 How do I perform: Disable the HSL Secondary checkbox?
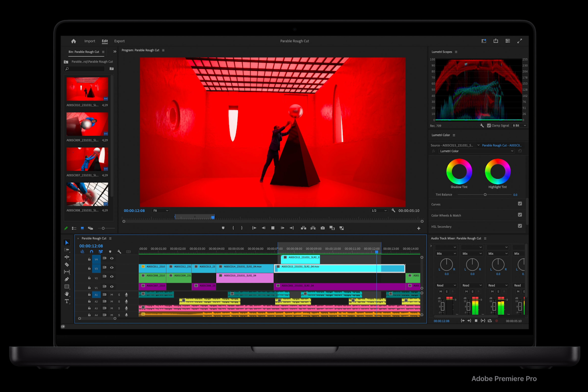point(520,226)
